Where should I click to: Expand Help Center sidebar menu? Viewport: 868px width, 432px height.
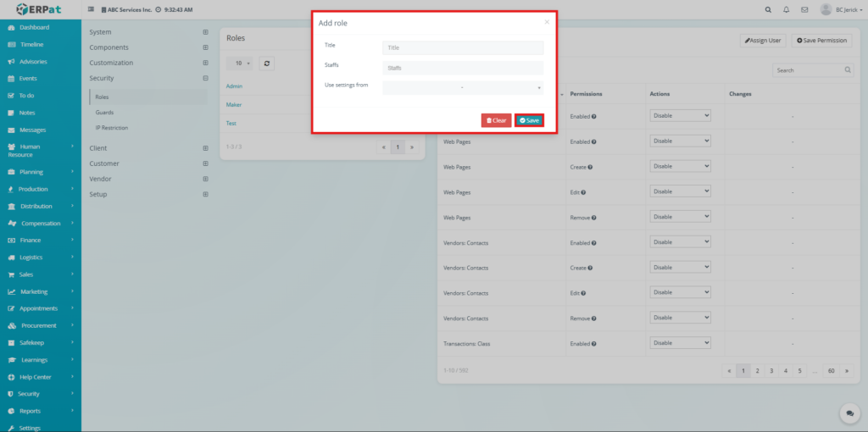pyautogui.click(x=41, y=377)
